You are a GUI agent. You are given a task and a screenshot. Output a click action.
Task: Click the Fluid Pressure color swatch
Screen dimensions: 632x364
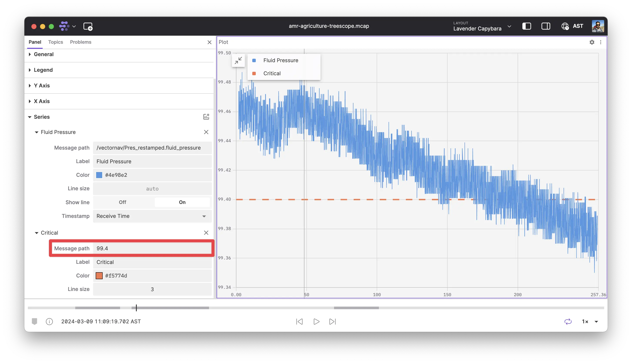99,175
